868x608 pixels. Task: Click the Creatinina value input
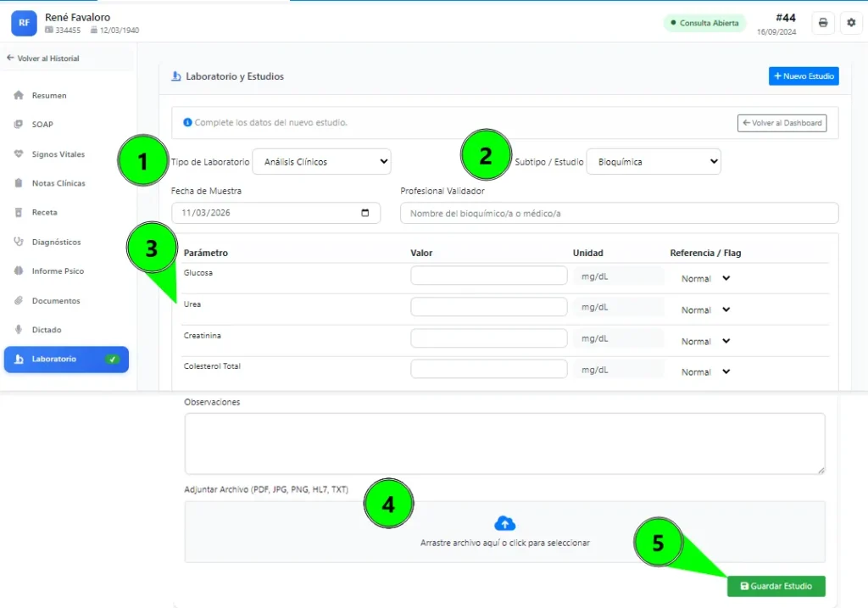[489, 337]
